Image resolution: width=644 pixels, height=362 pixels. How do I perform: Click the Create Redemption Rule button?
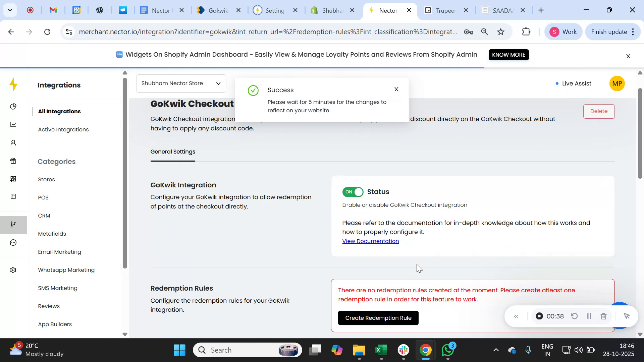378,318
